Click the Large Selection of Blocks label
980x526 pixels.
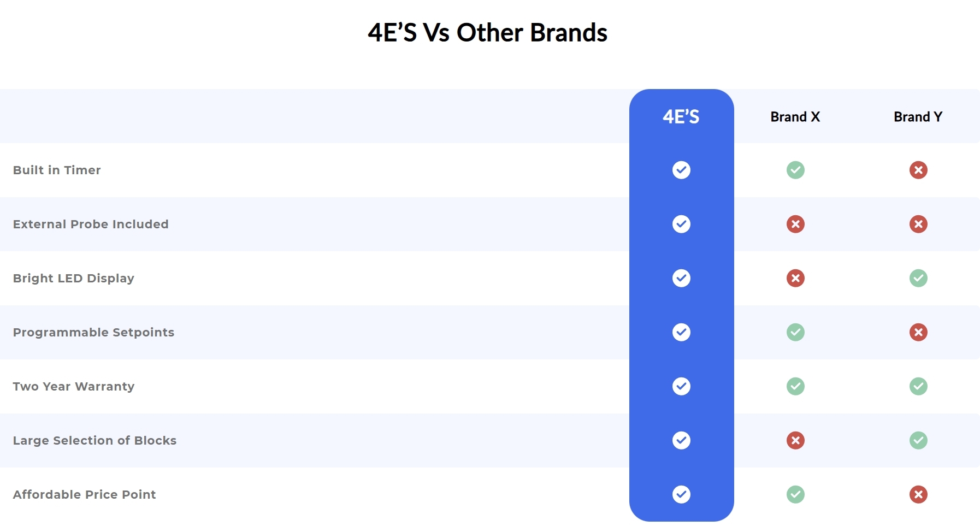95,440
